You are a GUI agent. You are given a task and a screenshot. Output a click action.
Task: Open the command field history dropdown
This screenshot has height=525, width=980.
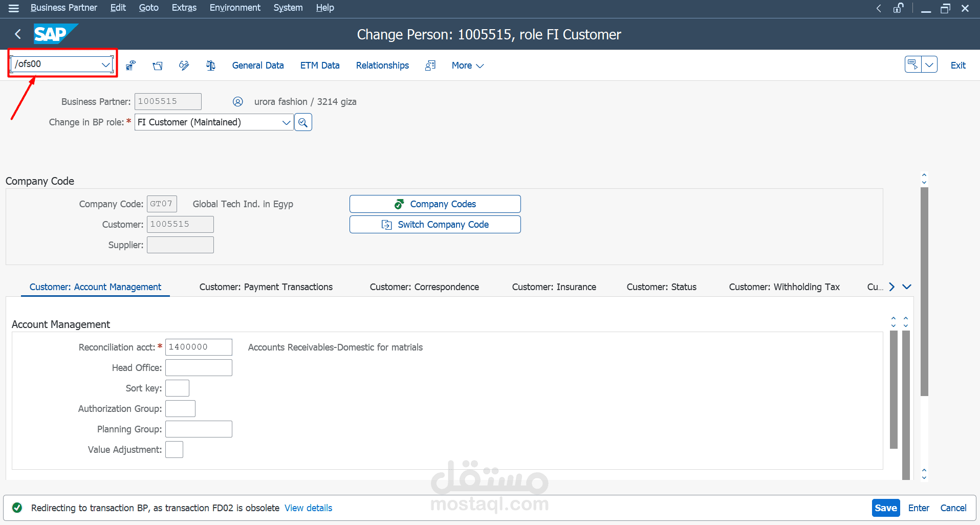tap(106, 64)
